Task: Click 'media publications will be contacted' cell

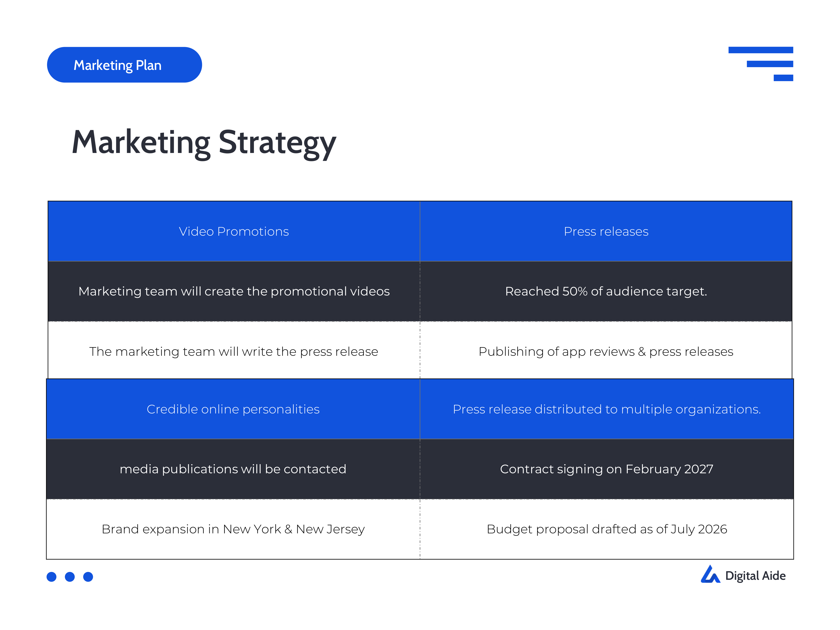Action: (x=233, y=469)
